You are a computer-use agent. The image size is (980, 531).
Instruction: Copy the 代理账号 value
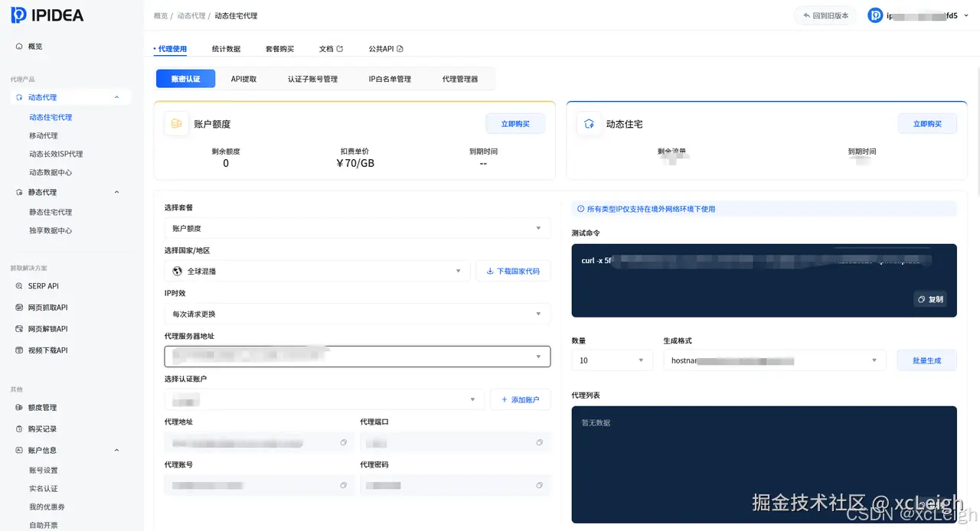pos(343,485)
